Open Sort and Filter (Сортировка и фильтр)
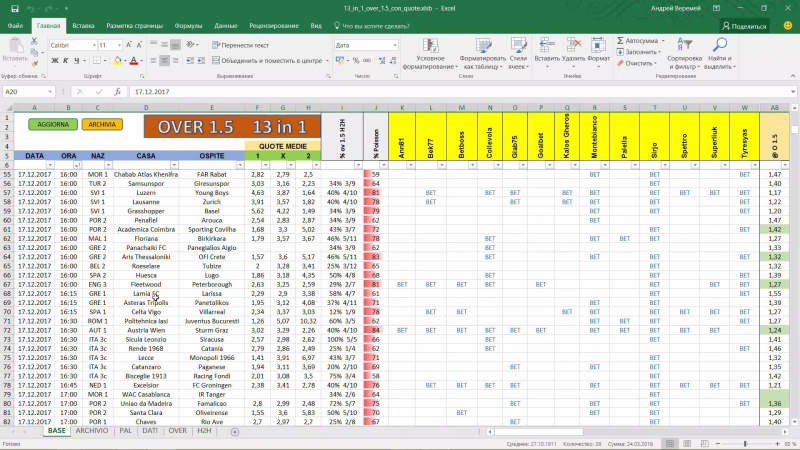 pos(684,54)
